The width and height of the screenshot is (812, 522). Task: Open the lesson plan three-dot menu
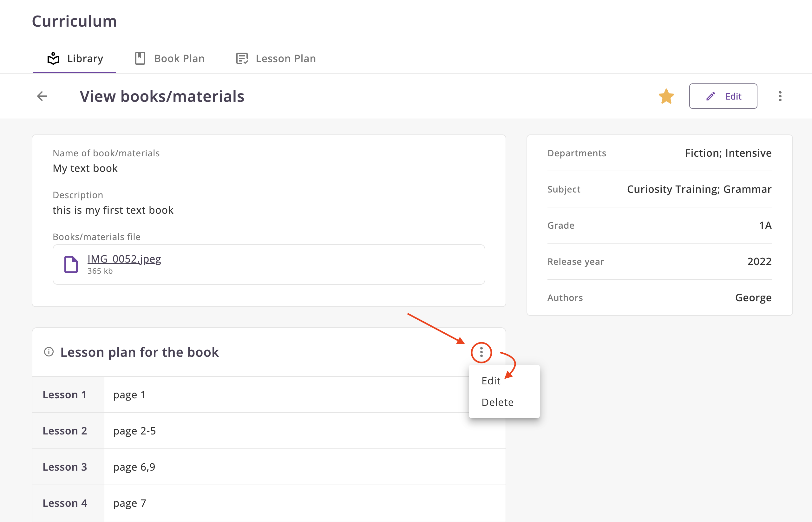481,353
